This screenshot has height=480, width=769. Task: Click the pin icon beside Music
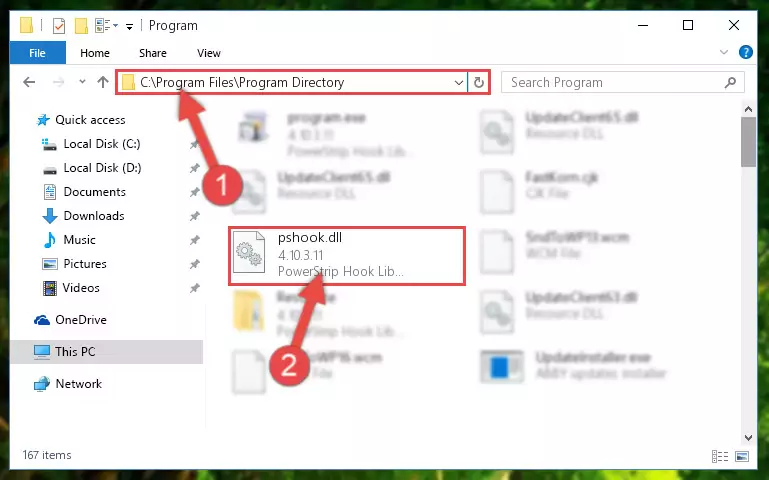coord(195,240)
